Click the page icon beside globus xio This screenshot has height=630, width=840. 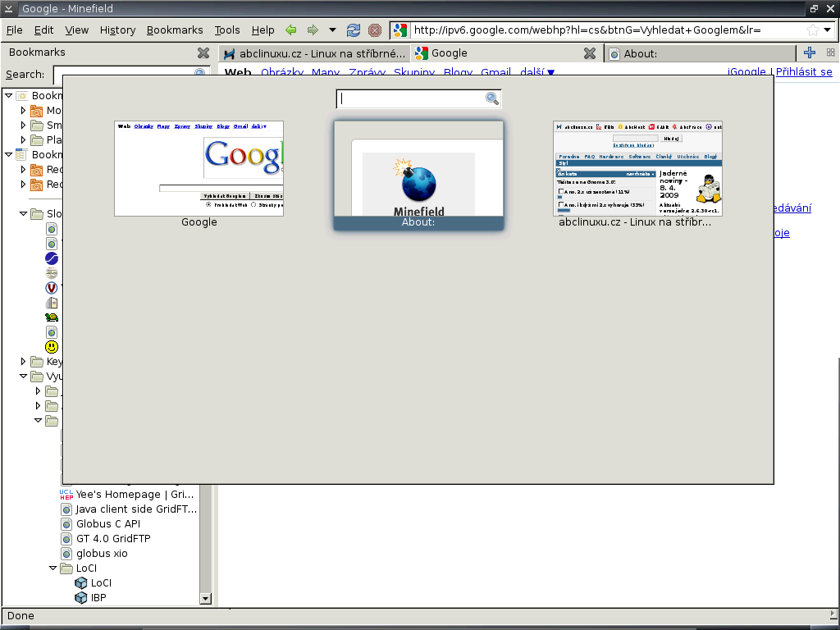[66, 554]
